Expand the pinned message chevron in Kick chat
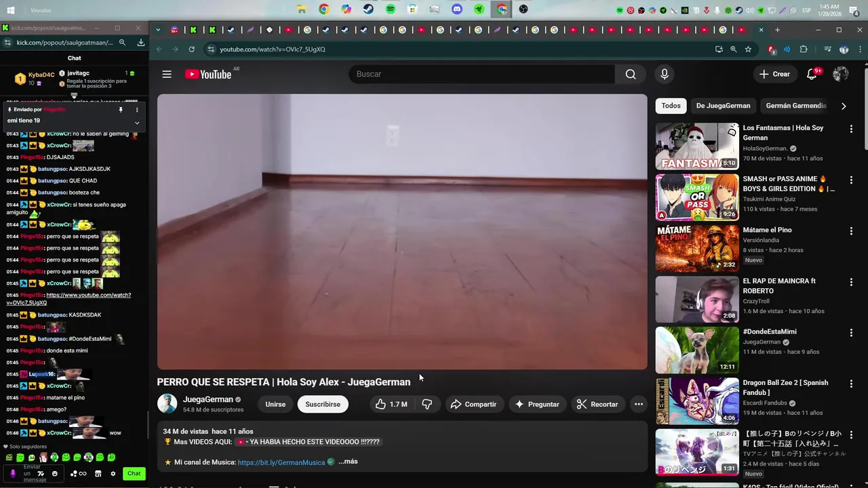This screenshot has height=488, width=868. tap(137, 123)
